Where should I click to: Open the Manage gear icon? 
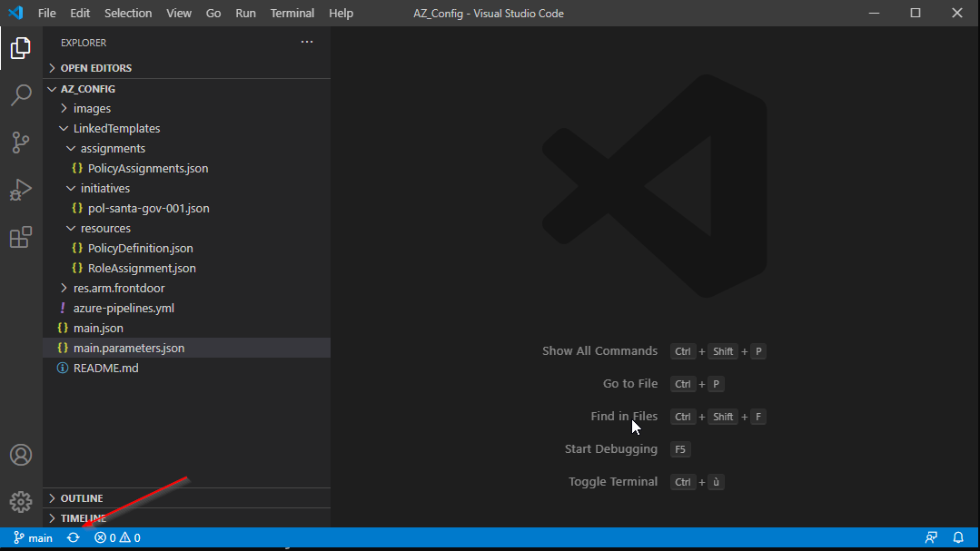coord(21,502)
